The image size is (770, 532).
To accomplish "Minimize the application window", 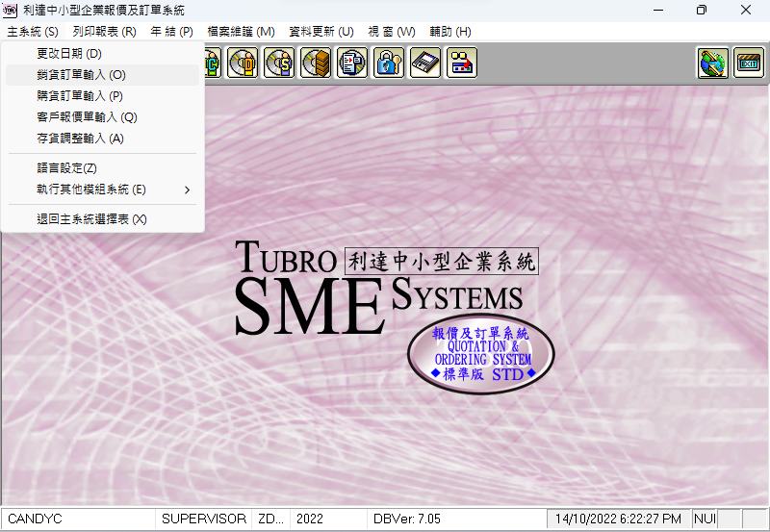I will 658,10.
